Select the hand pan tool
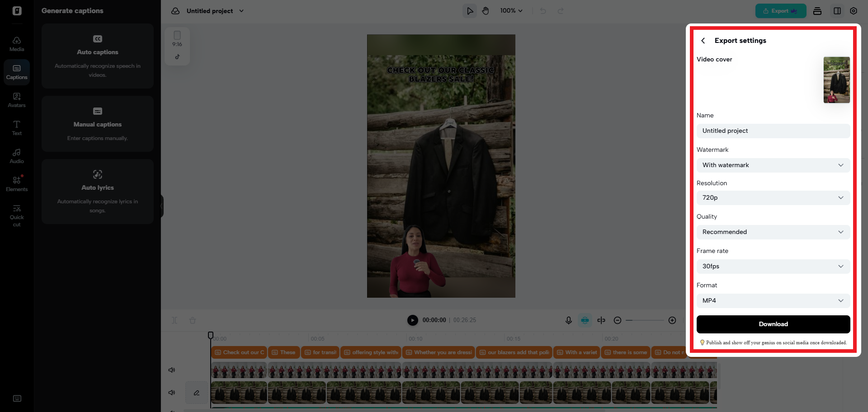Screen dimensions: 868x412 486,11
